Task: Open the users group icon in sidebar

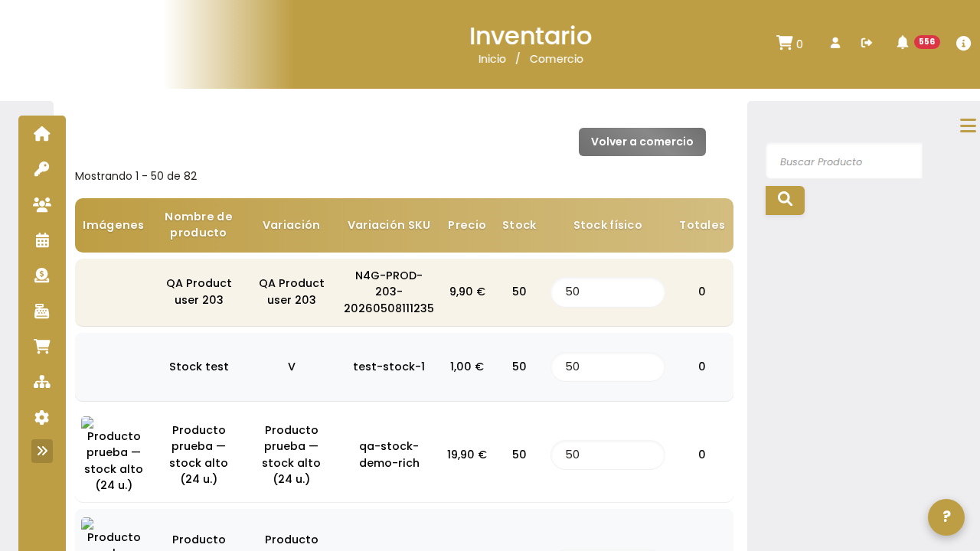Action: pos(42,204)
